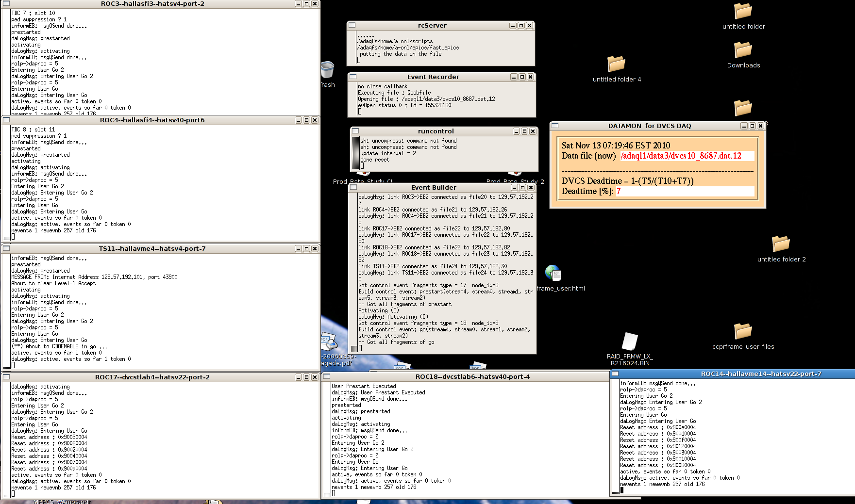Open window menu icon of Event Builder
Screen dimensions: 855x504
pyautogui.click(x=353, y=187)
